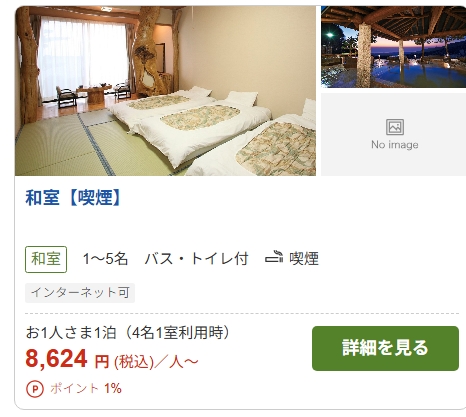Open the large Japanese room photo
Screen dimensions: 466x417
pos(165,91)
